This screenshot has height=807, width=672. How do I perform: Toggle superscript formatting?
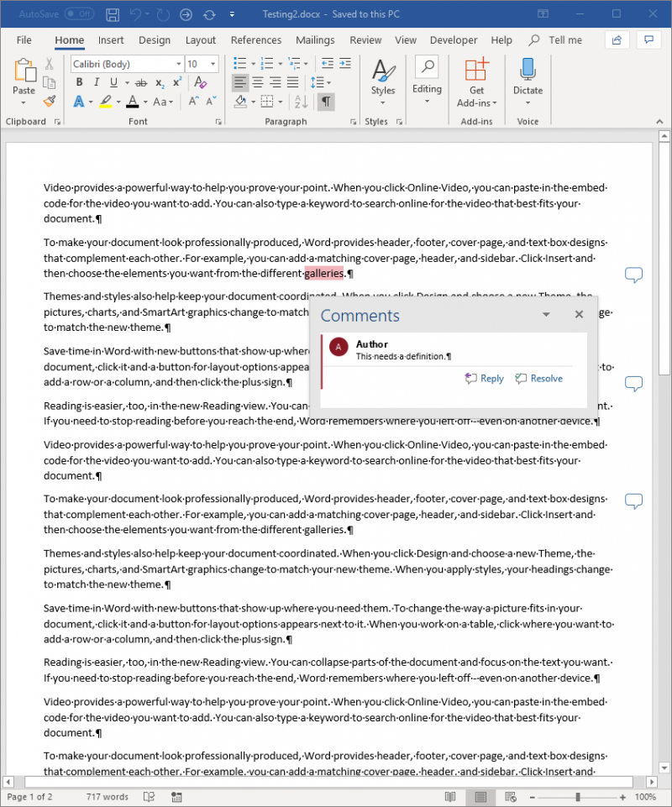(177, 82)
